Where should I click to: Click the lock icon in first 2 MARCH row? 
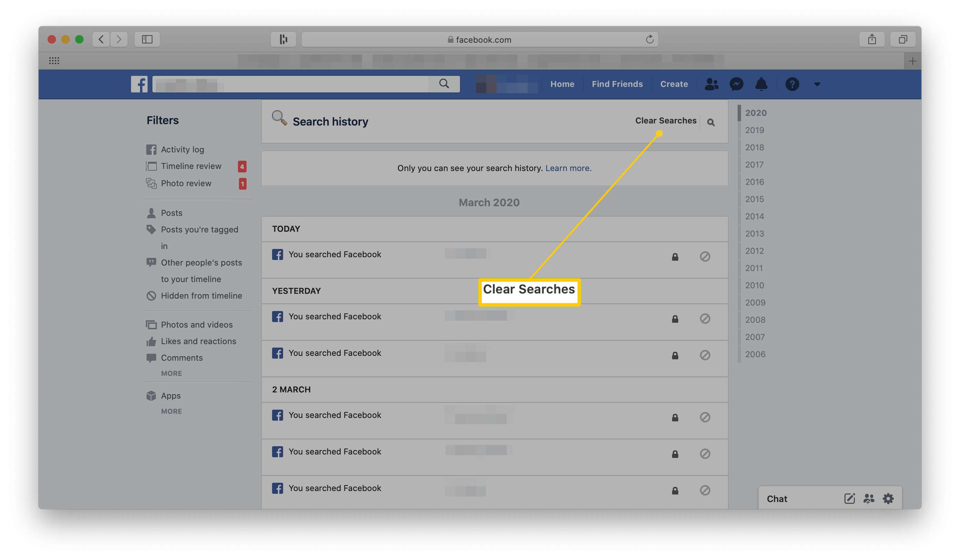click(x=675, y=418)
